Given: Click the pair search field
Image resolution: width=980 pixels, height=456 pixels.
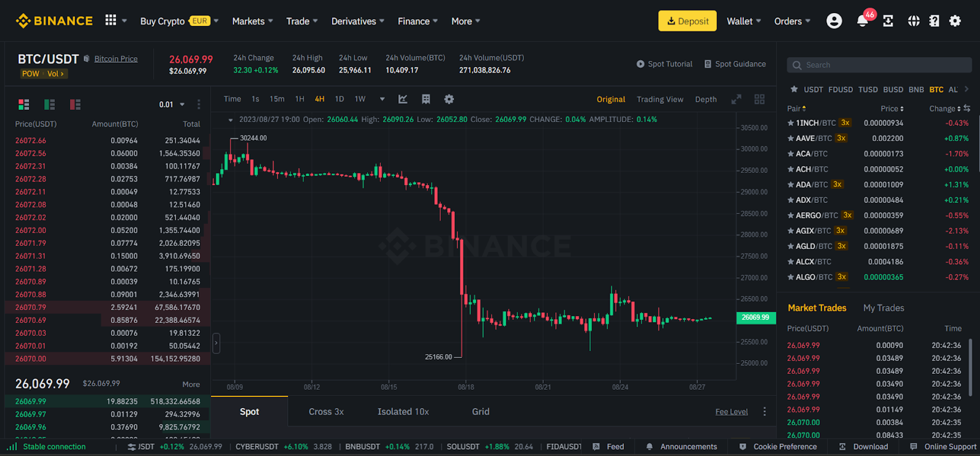Looking at the screenshot, I should pyautogui.click(x=879, y=65).
